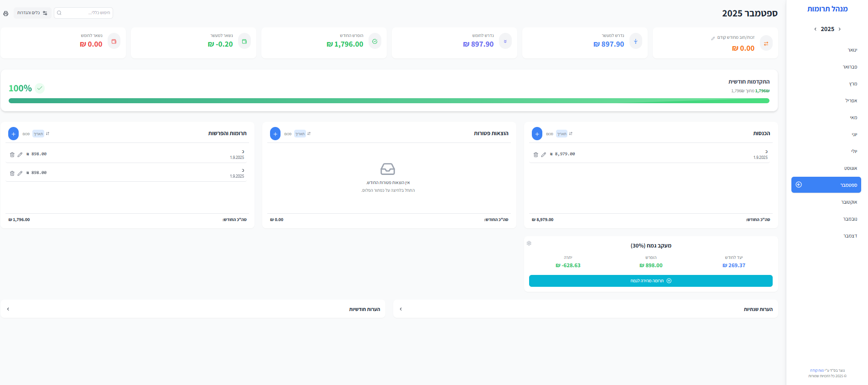Focus the general search field
Screen dimensions: 868x385
[x=87, y=13]
